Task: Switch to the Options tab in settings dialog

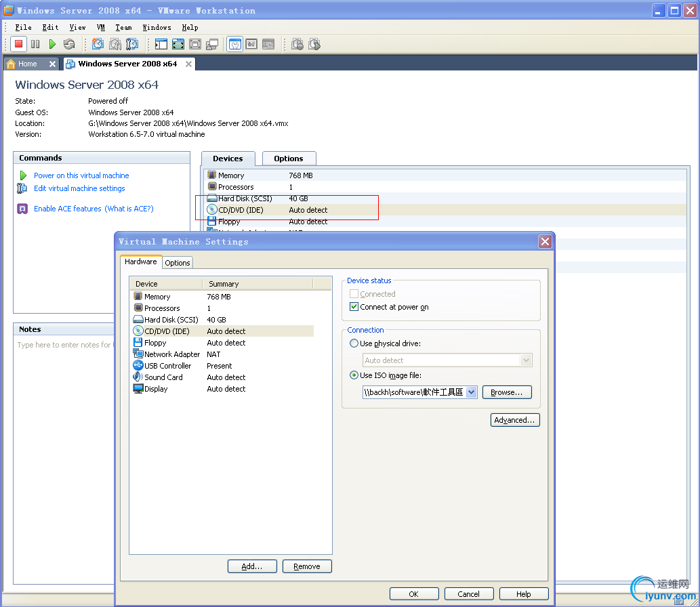Action: point(178,263)
